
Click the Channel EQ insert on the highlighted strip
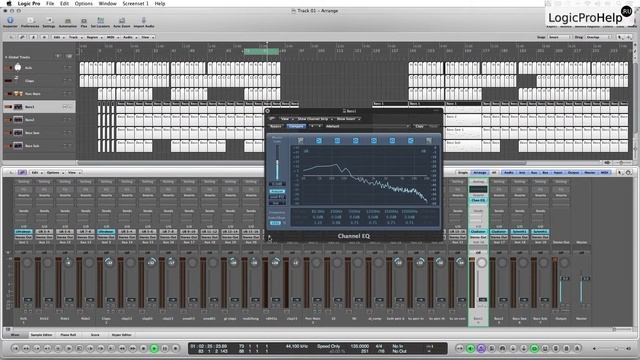478,200
